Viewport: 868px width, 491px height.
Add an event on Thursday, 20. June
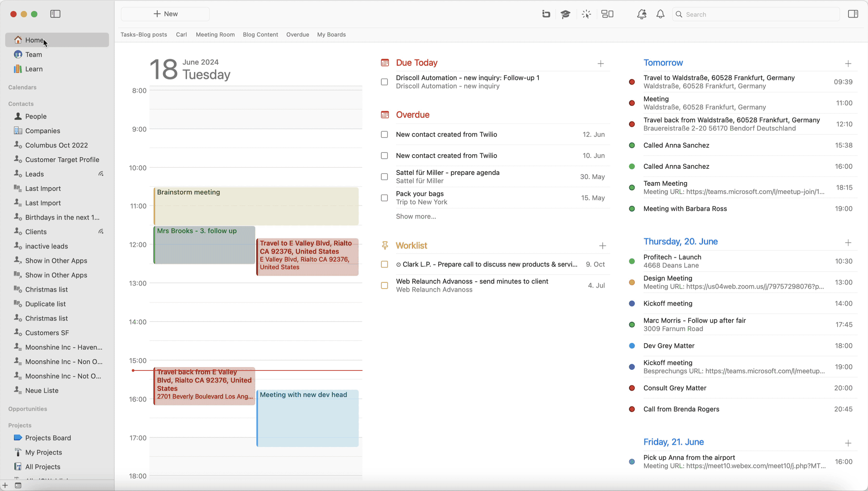click(848, 243)
